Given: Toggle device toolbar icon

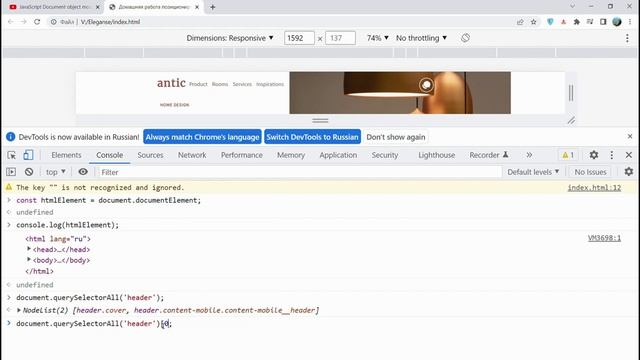Looking at the screenshot, I should [28, 155].
